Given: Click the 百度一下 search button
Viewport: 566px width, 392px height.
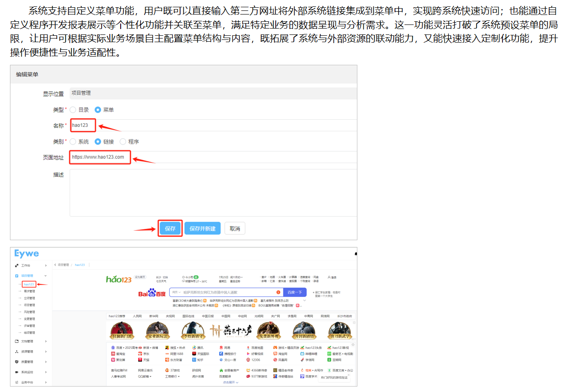Looking at the screenshot, I should point(294,292).
